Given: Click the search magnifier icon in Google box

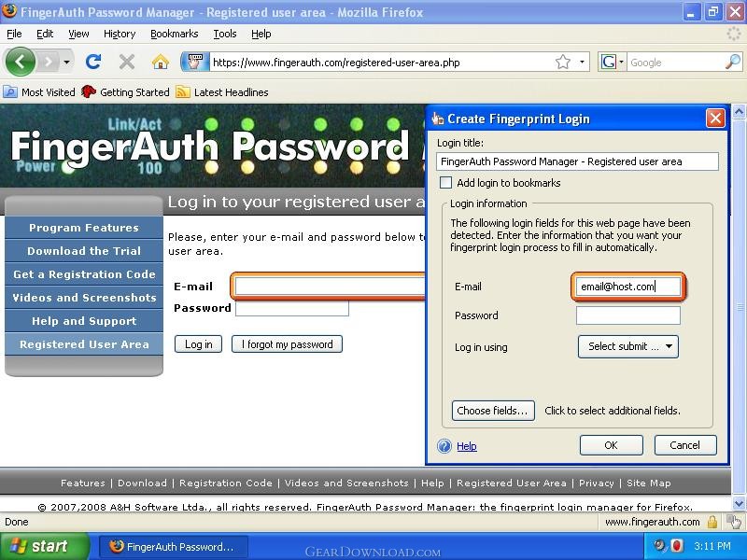Looking at the screenshot, I should (732, 62).
